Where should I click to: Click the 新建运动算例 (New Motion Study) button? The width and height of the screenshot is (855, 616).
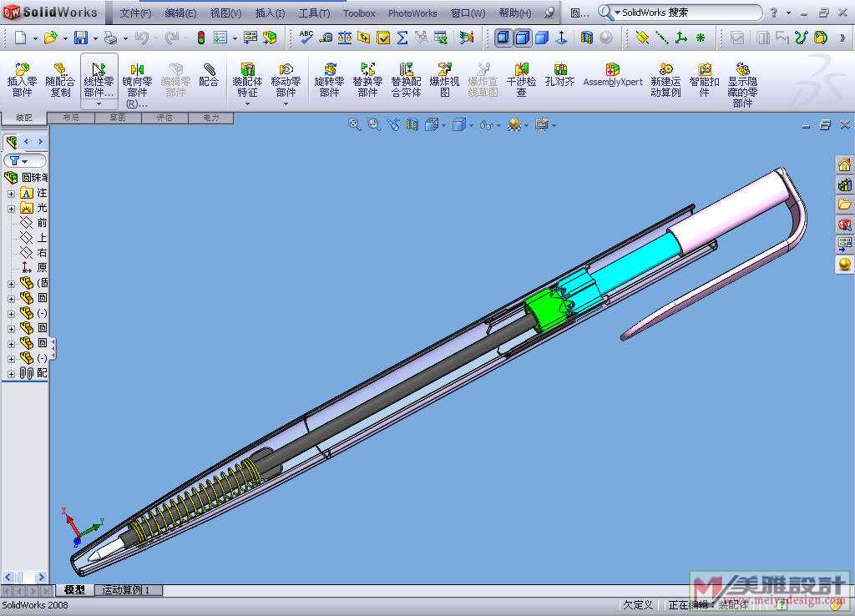point(665,80)
